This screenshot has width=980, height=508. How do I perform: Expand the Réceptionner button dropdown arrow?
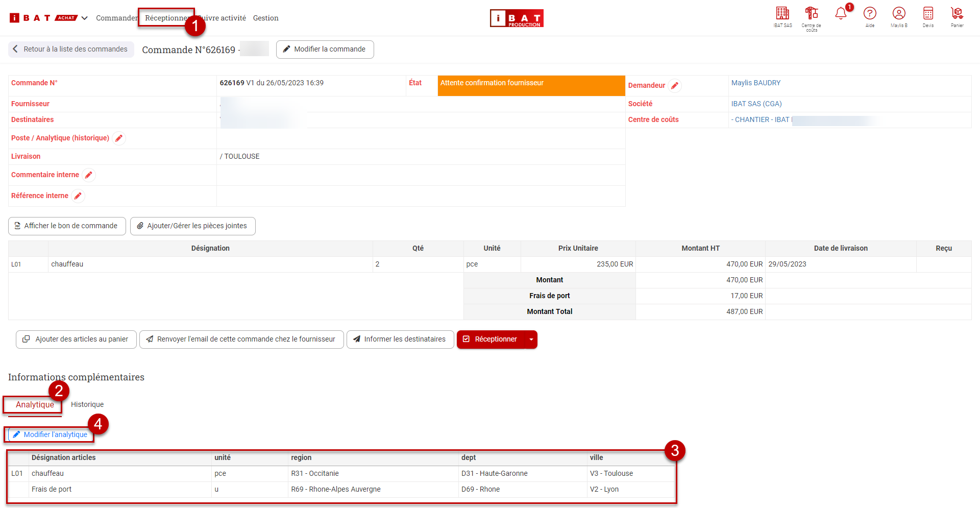(x=531, y=340)
